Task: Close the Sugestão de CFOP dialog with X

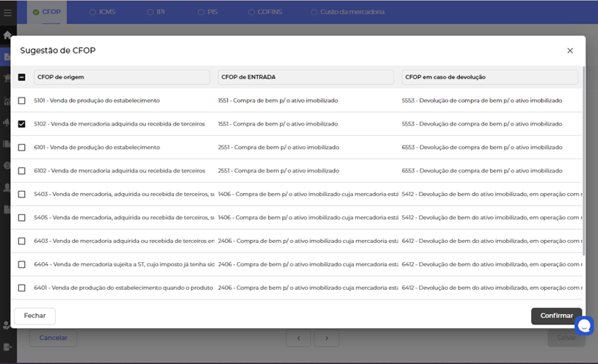Action: pos(570,51)
